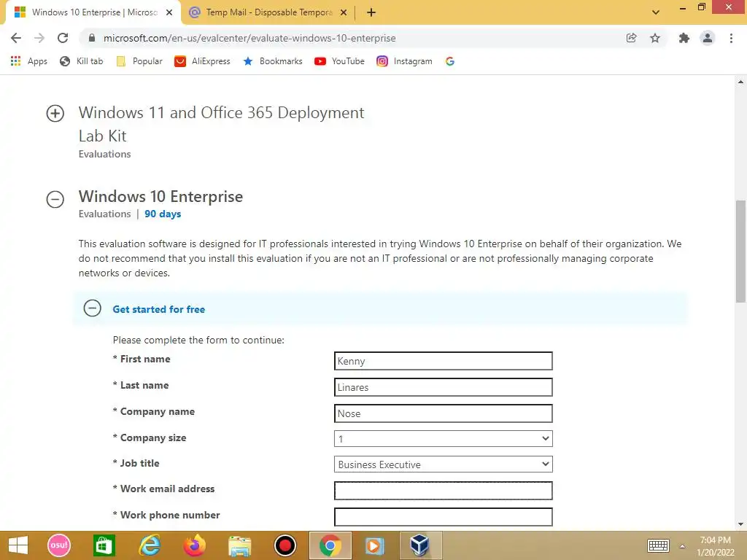Click the address bar URL
The height and width of the screenshot is (560, 747).
(x=249, y=38)
